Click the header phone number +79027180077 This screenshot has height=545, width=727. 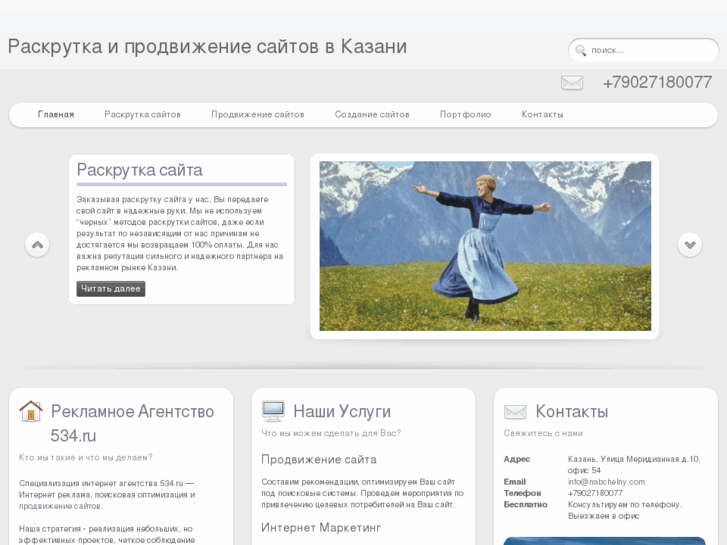657,83
